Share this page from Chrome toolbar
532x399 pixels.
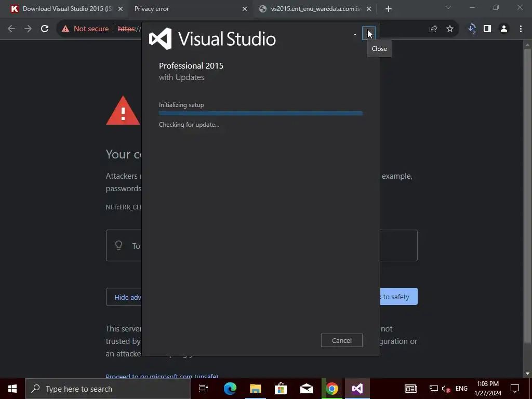point(433,29)
